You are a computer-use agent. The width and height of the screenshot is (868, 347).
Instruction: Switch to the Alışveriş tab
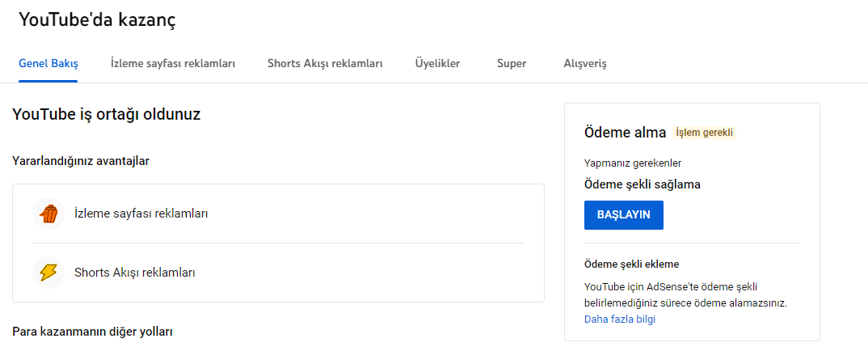(584, 64)
